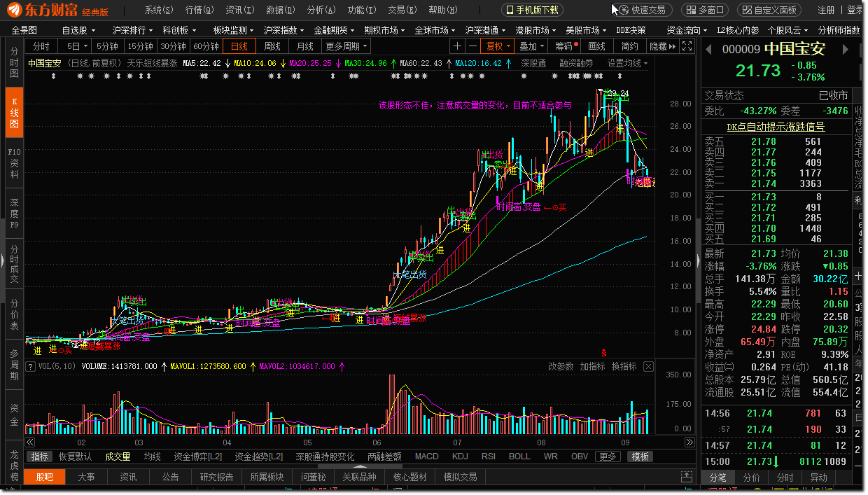Click 换指标 to change indicator
This screenshot has height=495, width=868.
(624, 366)
